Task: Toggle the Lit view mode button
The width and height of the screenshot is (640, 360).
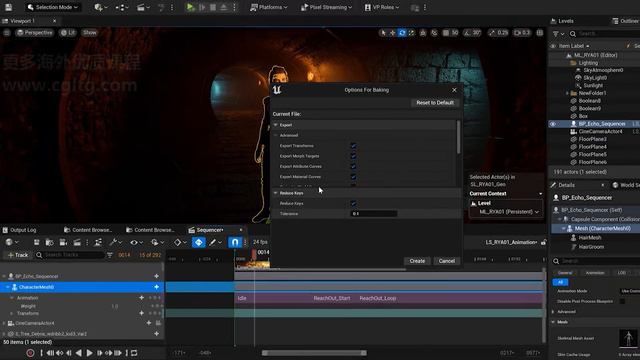Action: click(68, 33)
